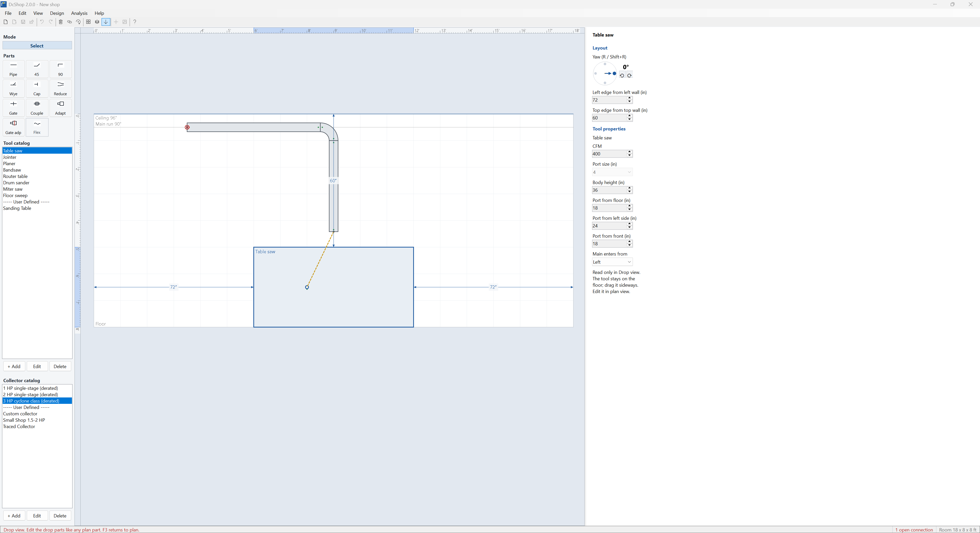Decrease Port from left side spinner
The height and width of the screenshot is (533, 980).
(630, 228)
